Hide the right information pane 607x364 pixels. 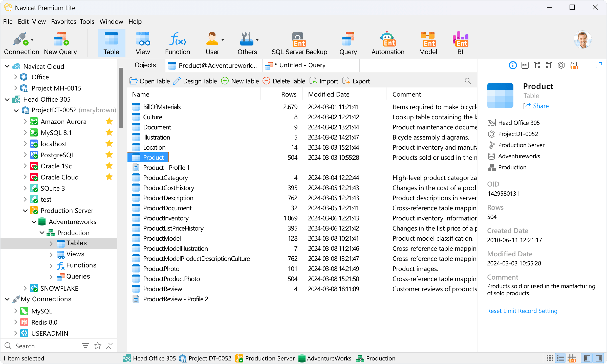point(598,358)
